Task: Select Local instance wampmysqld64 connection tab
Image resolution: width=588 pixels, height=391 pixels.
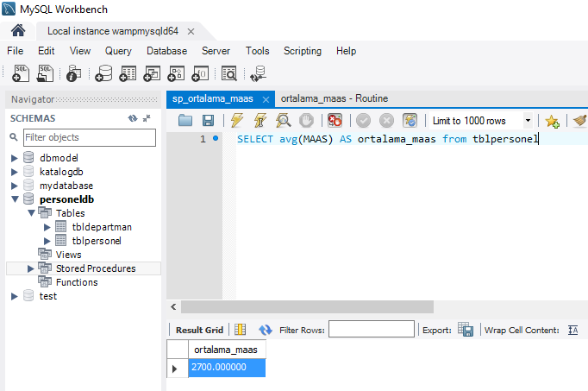Action: (x=112, y=31)
